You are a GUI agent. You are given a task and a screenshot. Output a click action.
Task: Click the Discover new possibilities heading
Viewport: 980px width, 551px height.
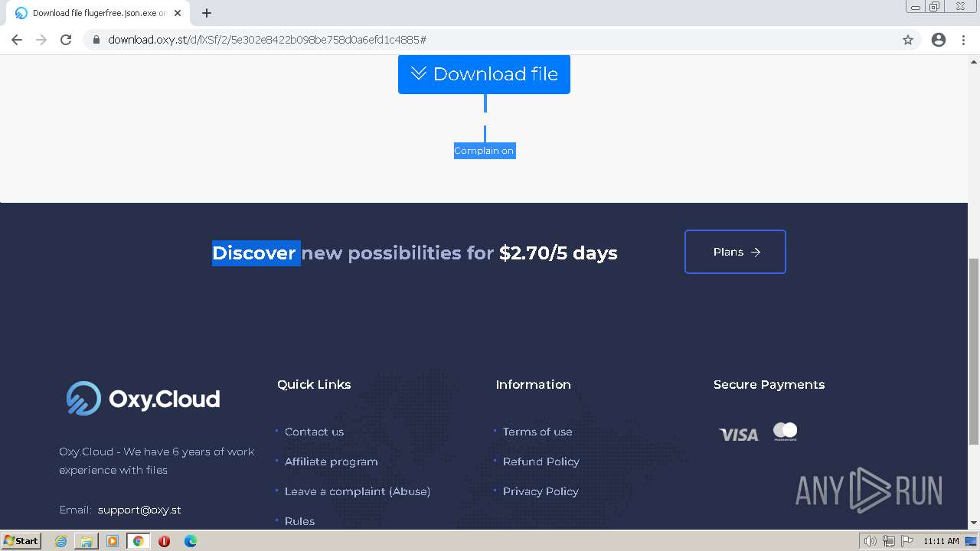tap(414, 253)
